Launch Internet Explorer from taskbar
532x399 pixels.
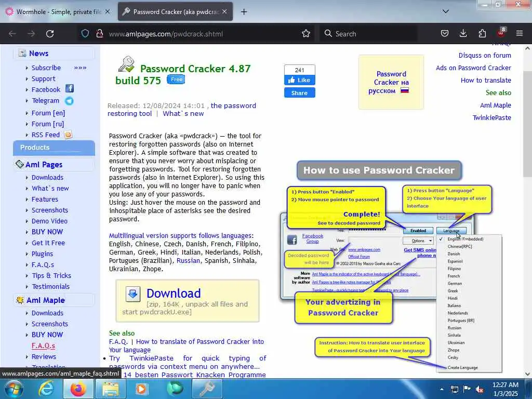point(46,389)
